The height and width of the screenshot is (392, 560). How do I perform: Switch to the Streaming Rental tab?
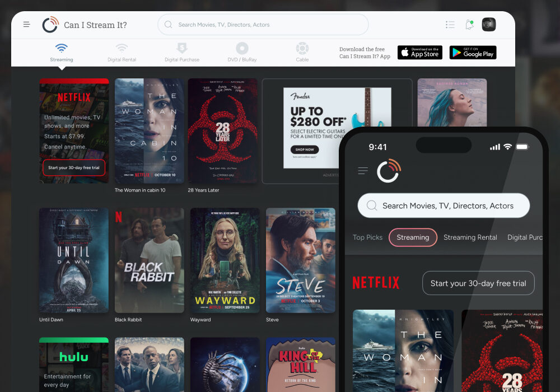click(x=470, y=237)
